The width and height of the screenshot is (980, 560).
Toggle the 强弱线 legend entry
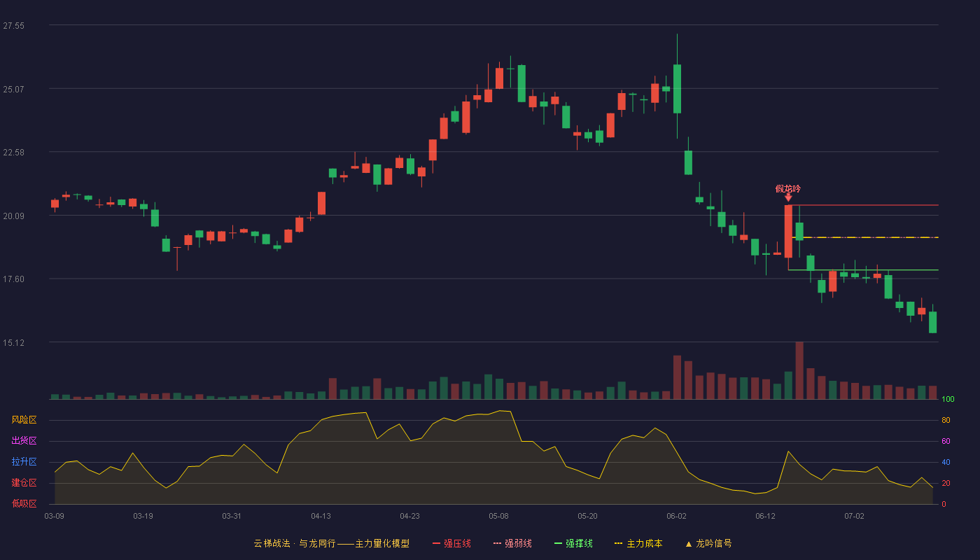point(512,543)
